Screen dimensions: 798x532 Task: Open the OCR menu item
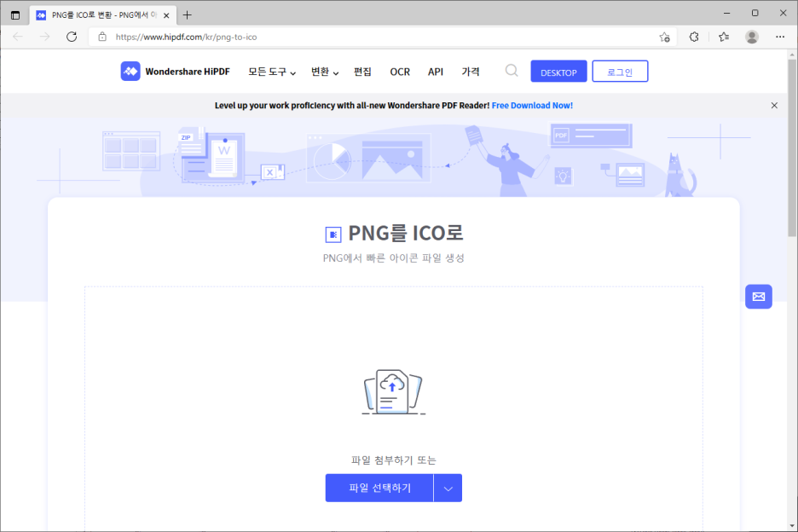pyautogui.click(x=400, y=72)
